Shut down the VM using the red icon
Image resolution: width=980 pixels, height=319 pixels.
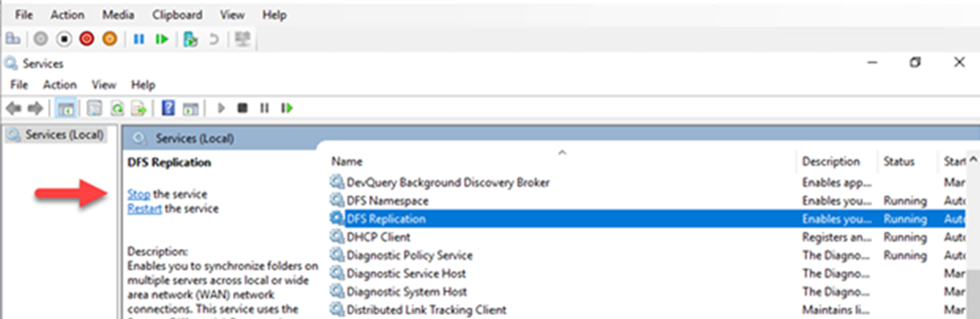[86, 40]
